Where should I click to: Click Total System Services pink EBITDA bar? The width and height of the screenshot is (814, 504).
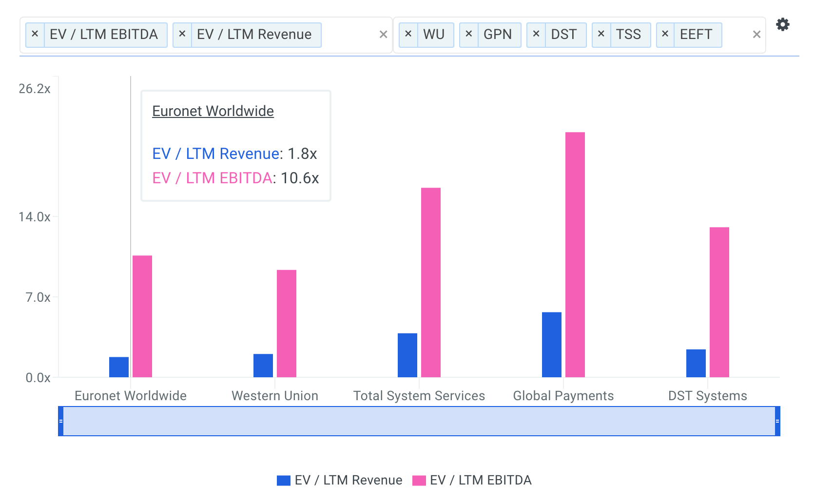click(x=431, y=282)
